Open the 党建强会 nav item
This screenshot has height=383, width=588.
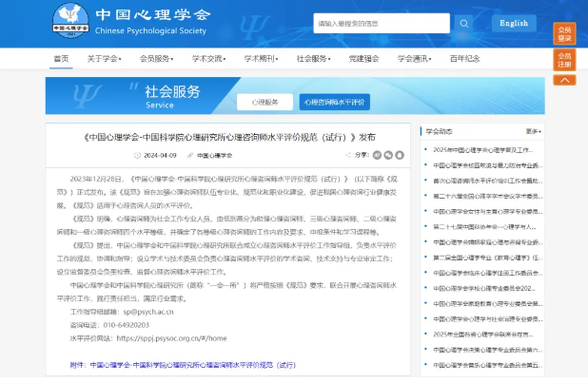coord(363,59)
